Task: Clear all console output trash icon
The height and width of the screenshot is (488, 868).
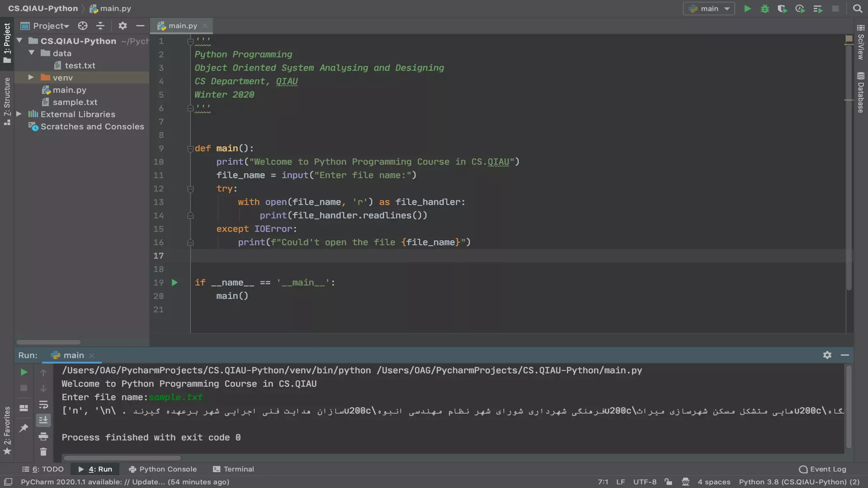Action: (x=43, y=452)
